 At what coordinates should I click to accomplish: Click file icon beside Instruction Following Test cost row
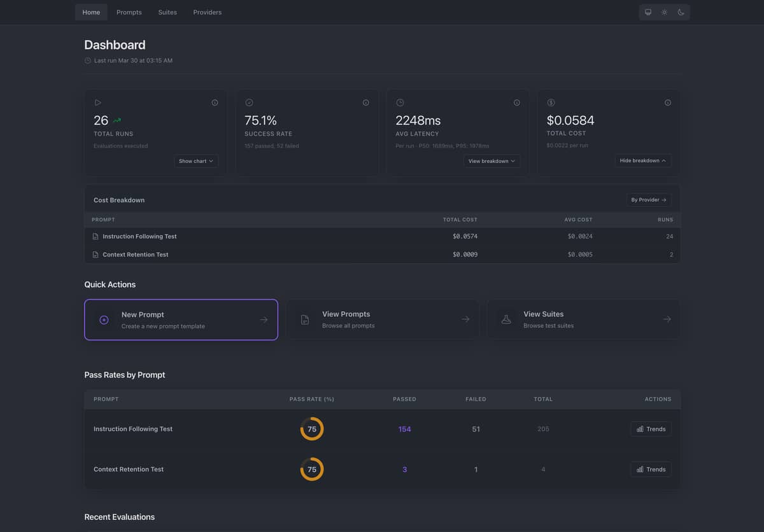[x=95, y=237]
